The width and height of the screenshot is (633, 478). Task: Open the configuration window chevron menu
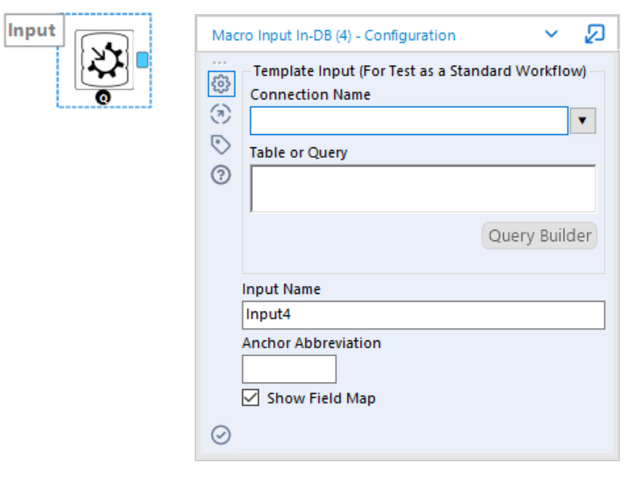coord(551,34)
